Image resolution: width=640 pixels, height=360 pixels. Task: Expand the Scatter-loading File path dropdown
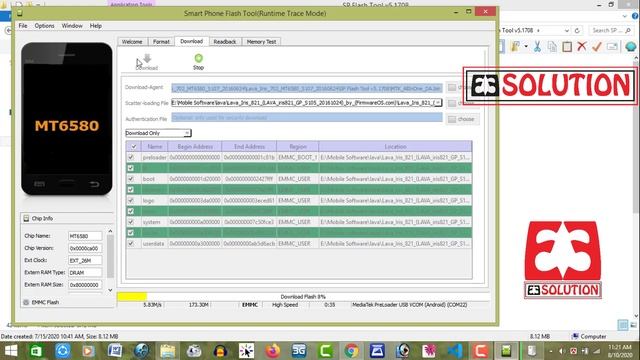click(x=438, y=103)
